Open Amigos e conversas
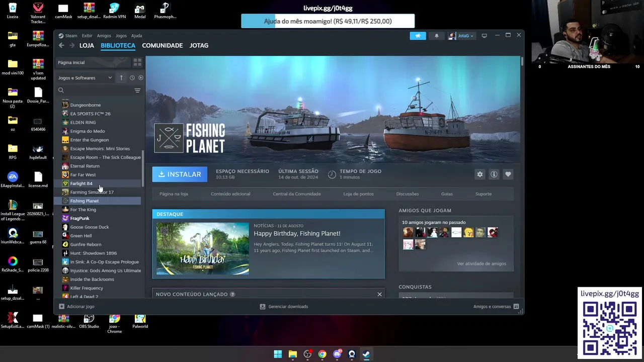The height and width of the screenshot is (362, 644). 496,306
